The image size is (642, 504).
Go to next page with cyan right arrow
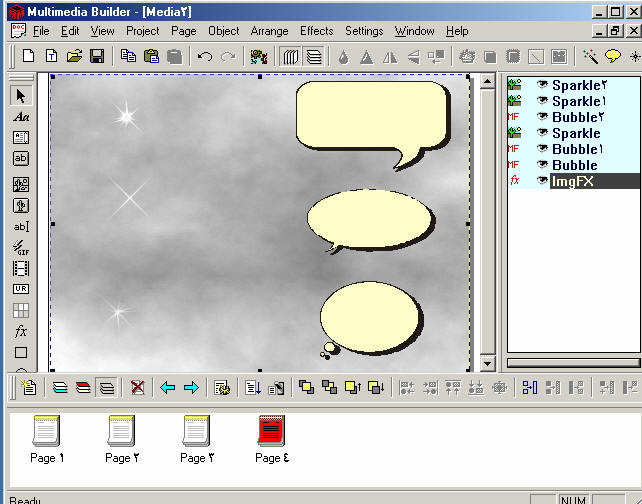[x=191, y=387]
